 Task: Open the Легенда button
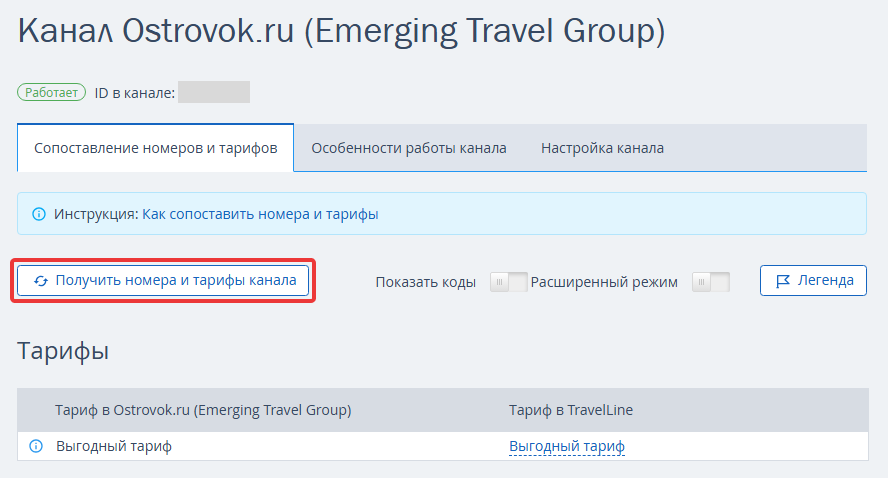click(x=813, y=280)
